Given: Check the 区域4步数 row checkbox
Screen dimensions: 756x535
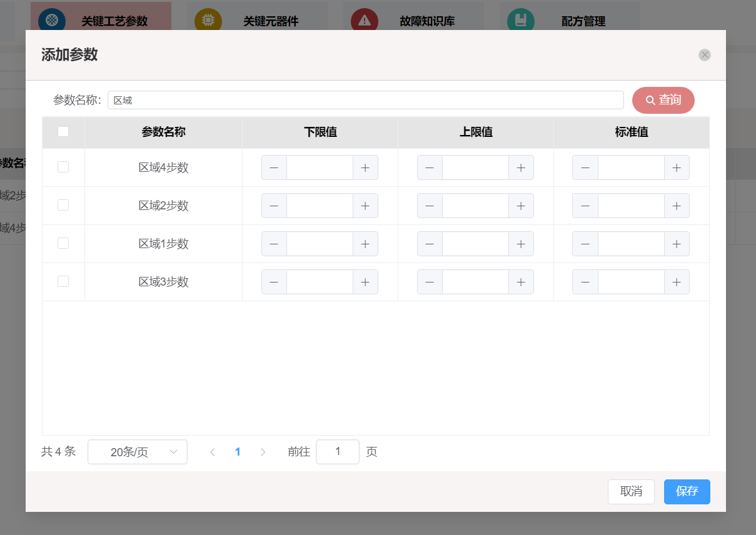Looking at the screenshot, I should pyautogui.click(x=63, y=167).
